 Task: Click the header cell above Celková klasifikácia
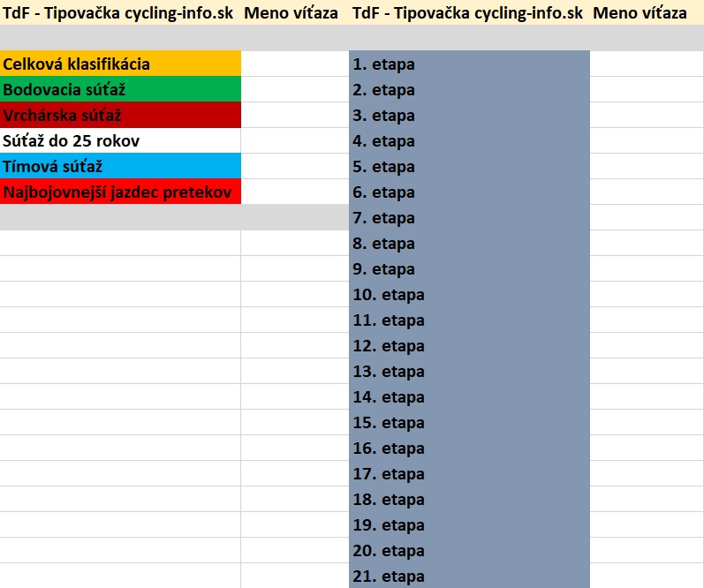[120, 12]
